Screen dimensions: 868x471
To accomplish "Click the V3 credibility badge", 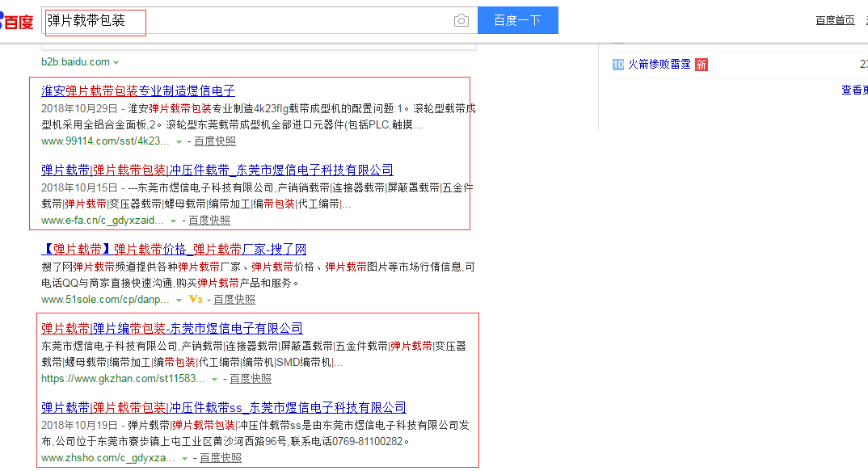I will click(x=195, y=299).
